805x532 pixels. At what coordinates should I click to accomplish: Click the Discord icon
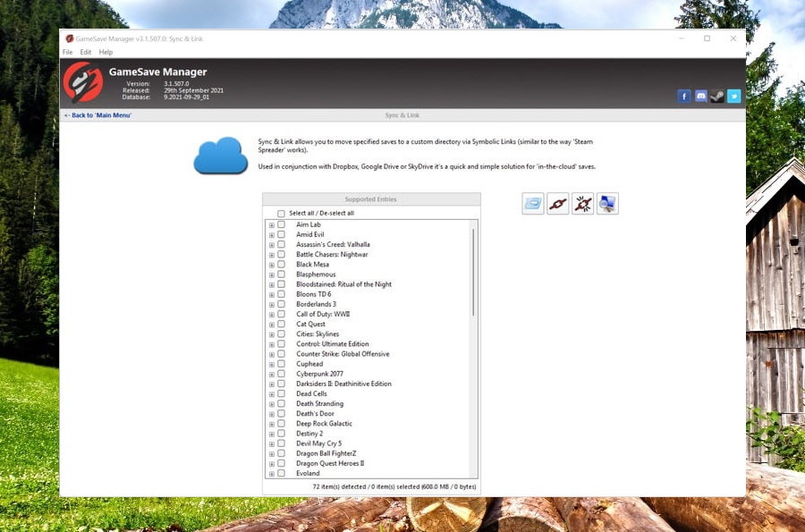click(x=700, y=96)
